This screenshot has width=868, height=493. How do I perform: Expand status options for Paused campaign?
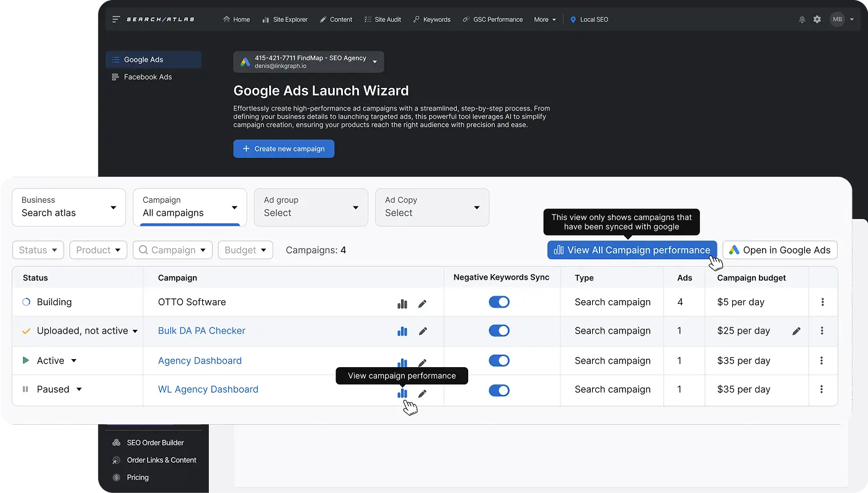[x=79, y=389]
